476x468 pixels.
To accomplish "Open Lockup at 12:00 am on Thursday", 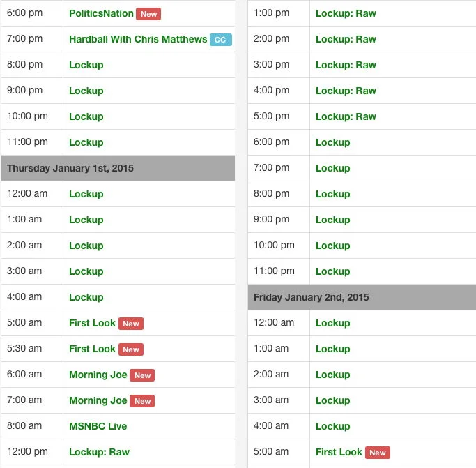I will pos(86,194).
